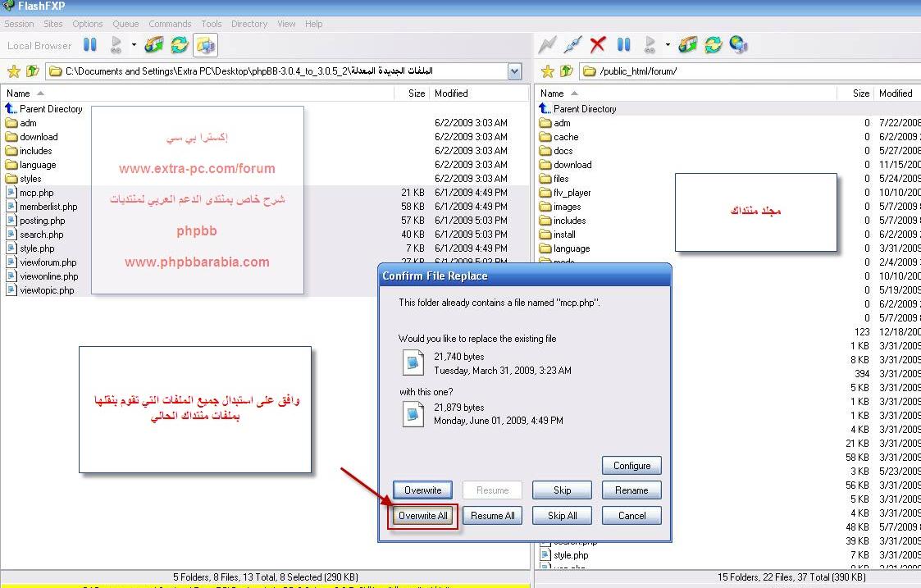Select the files folder in the remote pane
This screenshot has width=921, height=588.
point(554,179)
